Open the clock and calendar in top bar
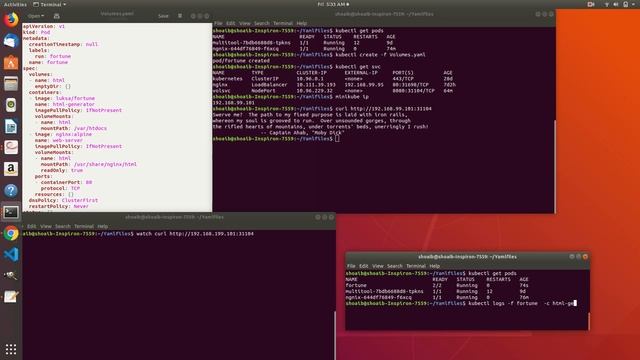Screen dimensions: 640x360 [333, 4]
